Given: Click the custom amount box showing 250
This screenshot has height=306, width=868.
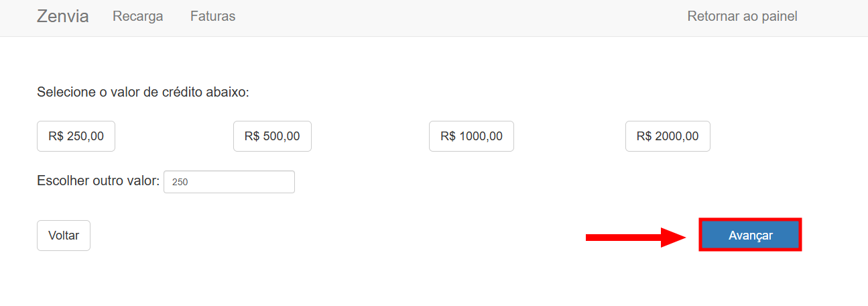Looking at the screenshot, I should tap(229, 182).
